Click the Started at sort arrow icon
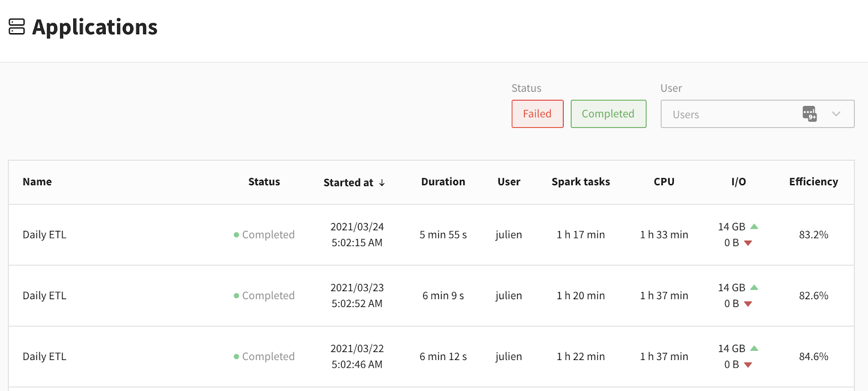868x391 pixels. pos(382,183)
